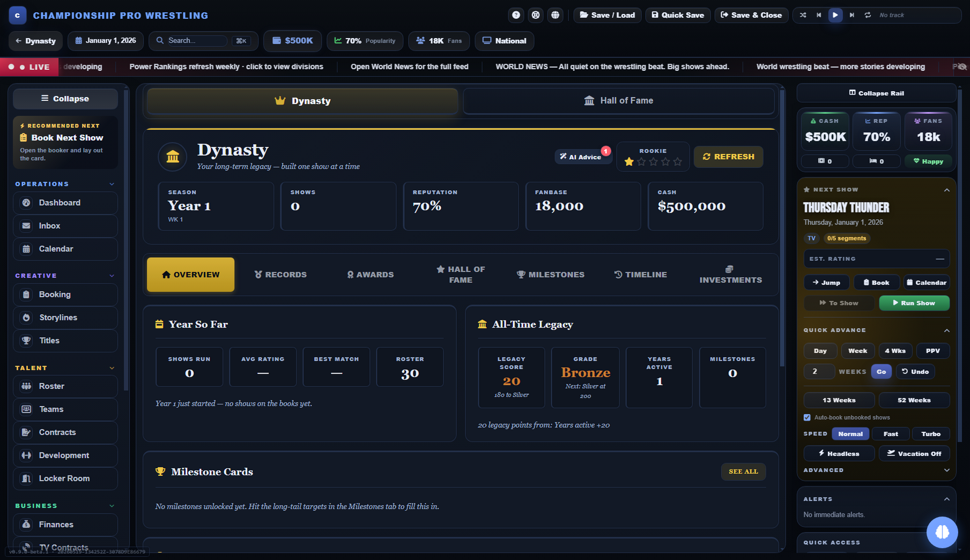Set simulation speed to Normal

(x=850, y=434)
